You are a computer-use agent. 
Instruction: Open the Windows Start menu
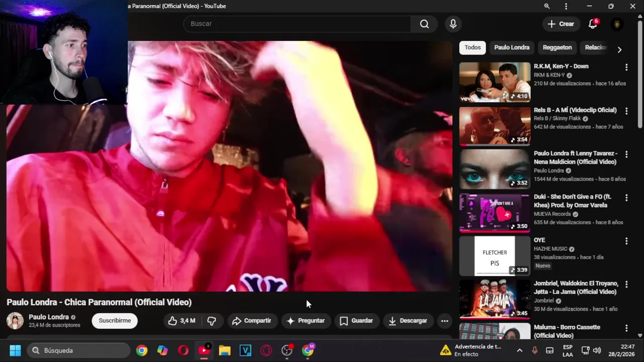point(15,350)
